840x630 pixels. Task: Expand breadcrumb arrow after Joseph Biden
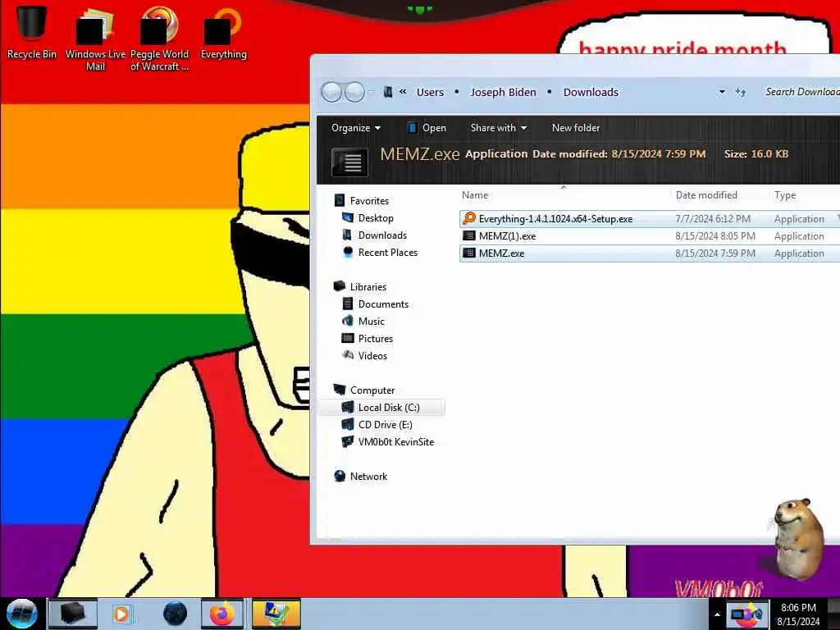pyautogui.click(x=549, y=92)
